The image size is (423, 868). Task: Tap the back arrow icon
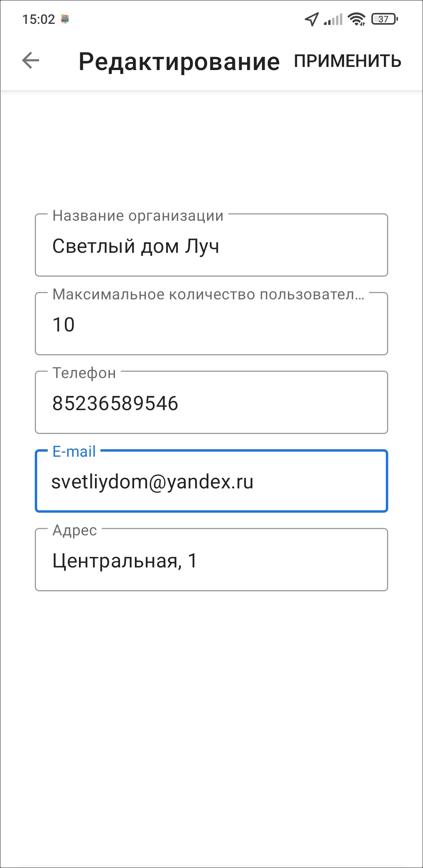coord(30,61)
